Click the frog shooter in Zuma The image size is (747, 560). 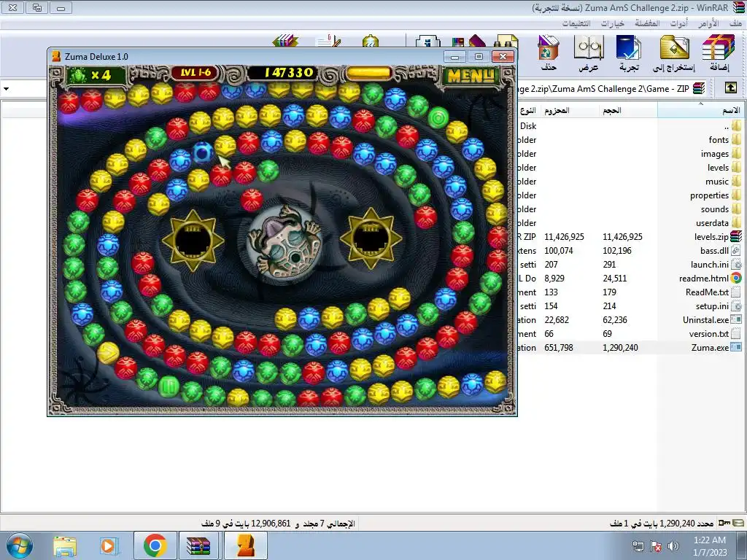tap(285, 244)
